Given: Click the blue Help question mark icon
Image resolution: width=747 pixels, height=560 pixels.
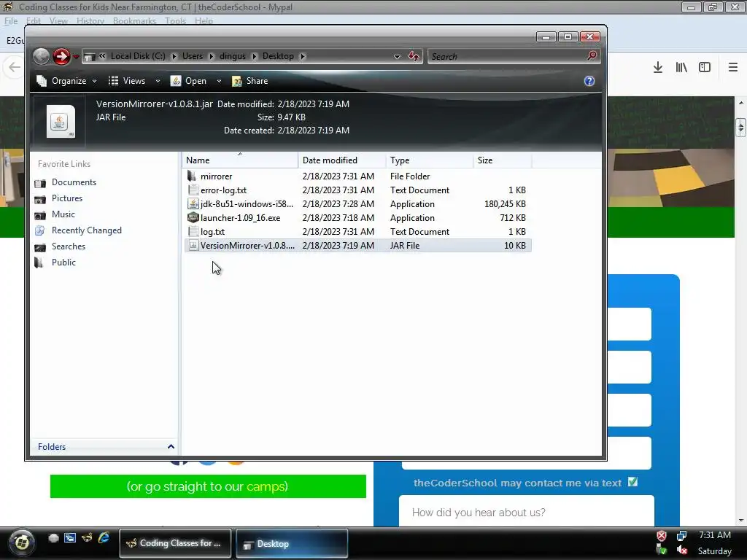Looking at the screenshot, I should (589, 81).
